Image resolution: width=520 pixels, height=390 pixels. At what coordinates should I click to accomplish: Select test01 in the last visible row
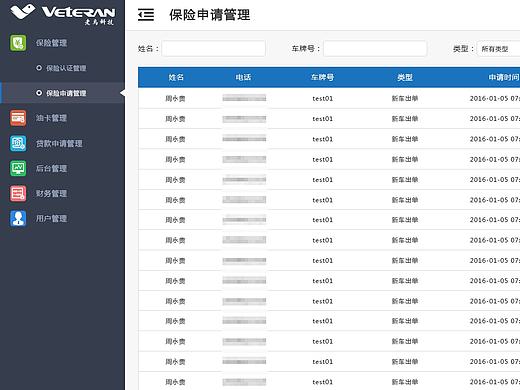(322, 382)
